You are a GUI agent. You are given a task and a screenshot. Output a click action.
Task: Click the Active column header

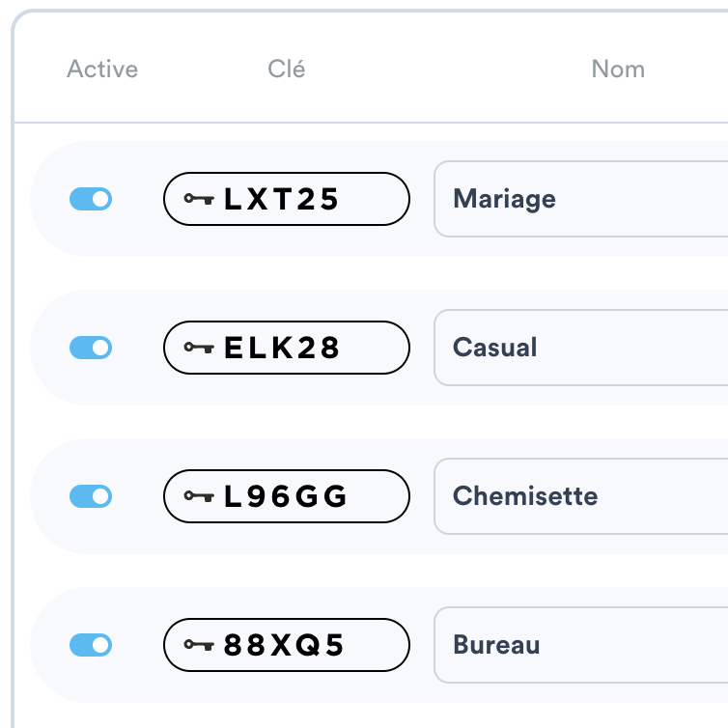102,70
